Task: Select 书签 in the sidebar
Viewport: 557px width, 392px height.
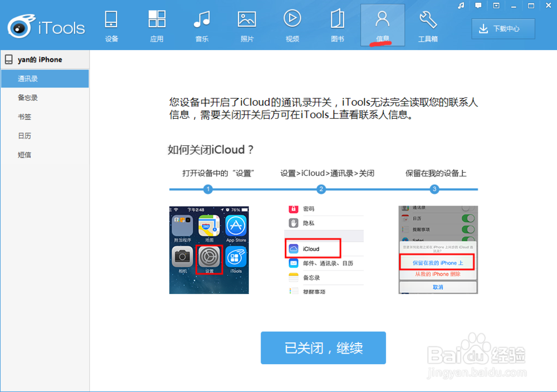Action: click(x=45, y=116)
